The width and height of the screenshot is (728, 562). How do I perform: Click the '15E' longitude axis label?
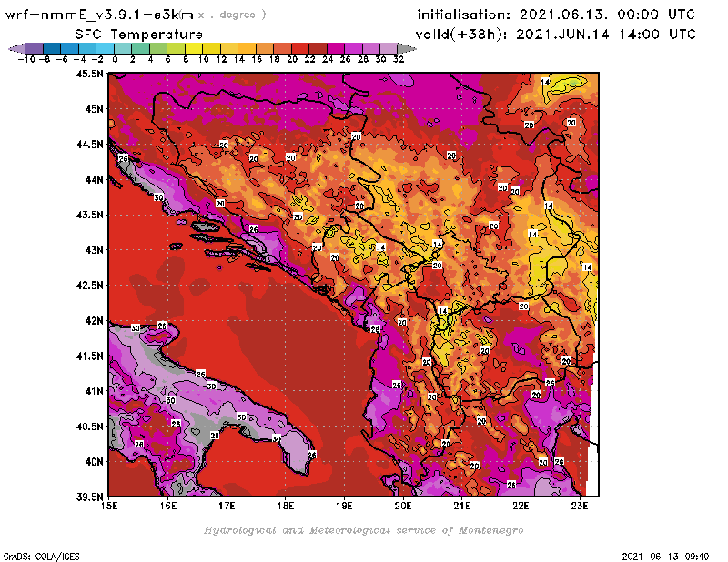(109, 506)
